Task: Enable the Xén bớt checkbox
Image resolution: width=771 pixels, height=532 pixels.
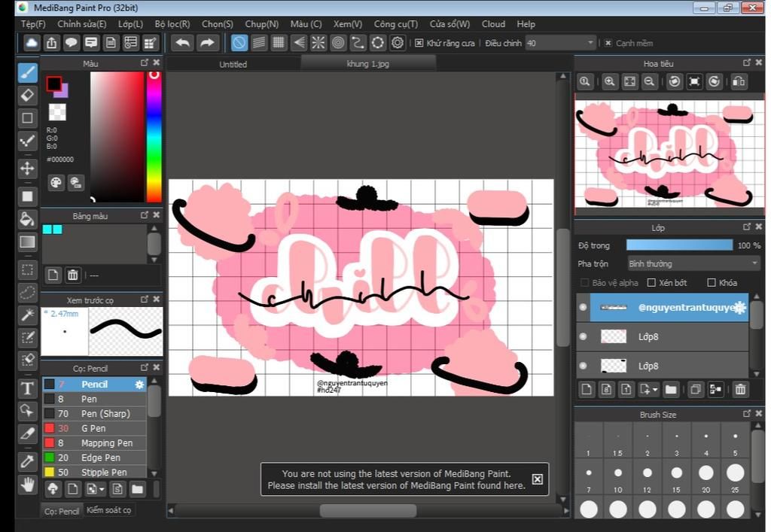Action: [x=651, y=282]
